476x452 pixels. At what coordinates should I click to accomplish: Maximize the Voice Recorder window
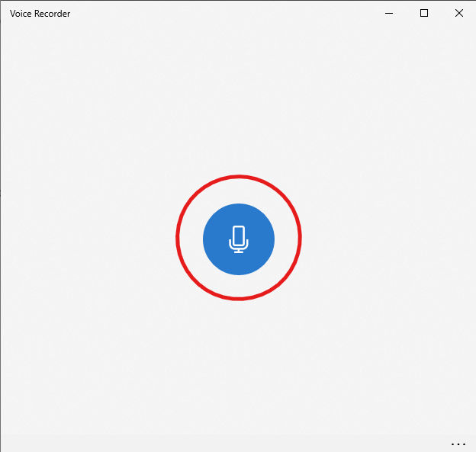[x=424, y=13]
